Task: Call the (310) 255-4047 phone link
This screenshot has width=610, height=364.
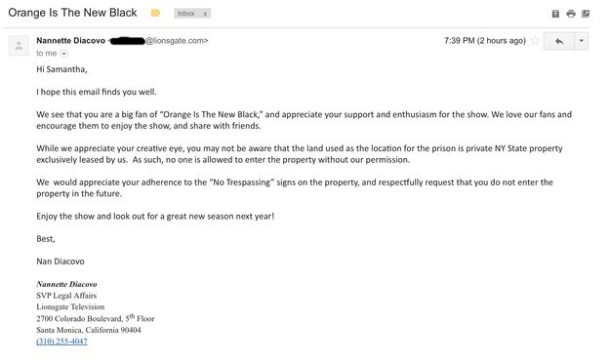Action: pyautogui.click(x=61, y=342)
